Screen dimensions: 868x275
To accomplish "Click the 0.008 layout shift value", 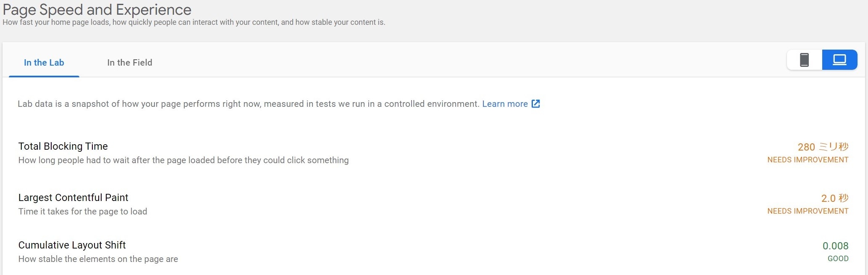I will [x=835, y=246].
